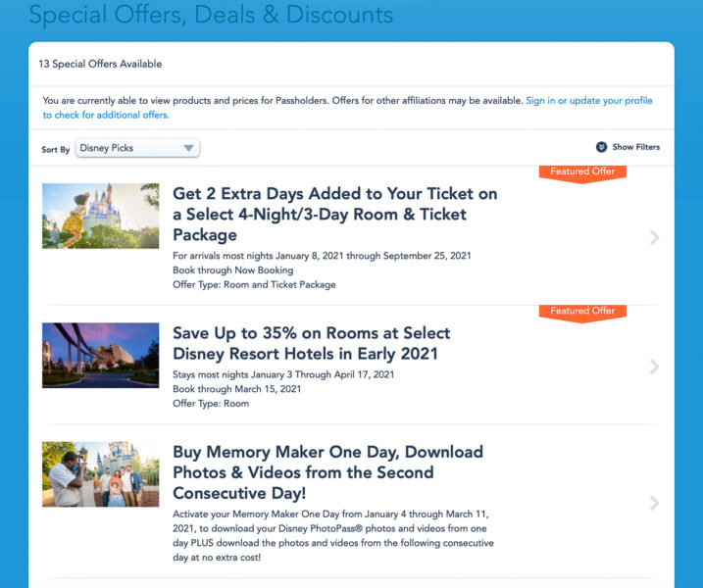
Task: Click the photographer family thumbnail
Action: [100, 474]
